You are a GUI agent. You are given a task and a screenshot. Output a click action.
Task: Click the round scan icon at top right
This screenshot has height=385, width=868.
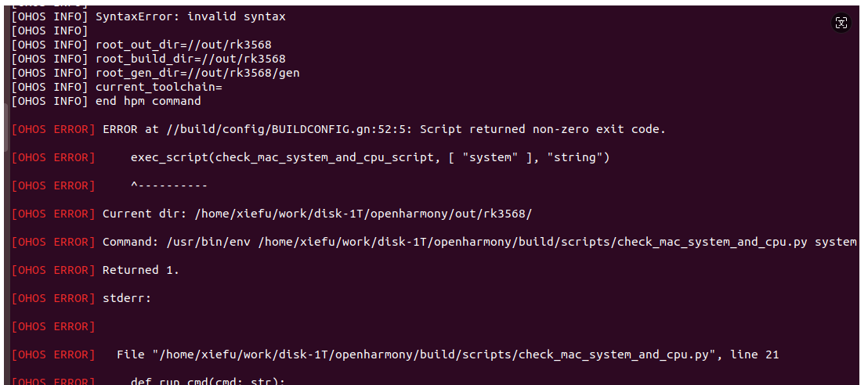pos(841,23)
